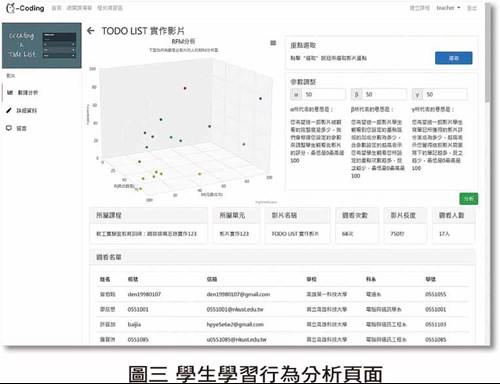Select the red data point in RFM chart
The width and height of the screenshot is (500, 384).
click(185, 88)
